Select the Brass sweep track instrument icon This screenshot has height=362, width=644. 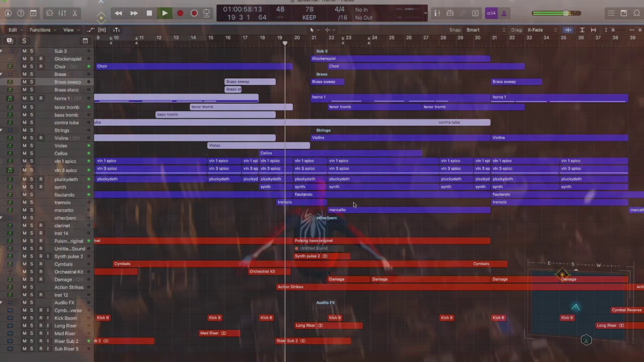(x=10, y=82)
